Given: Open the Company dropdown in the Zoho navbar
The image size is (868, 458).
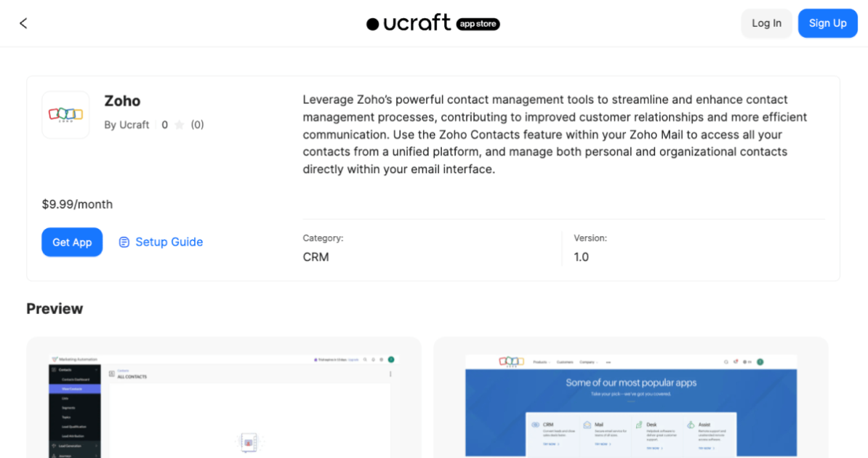Looking at the screenshot, I should pyautogui.click(x=586, y=363).
